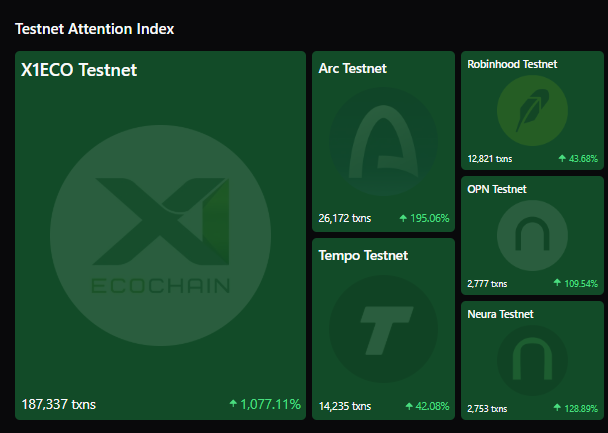608x433 pixels.
Task: Click the 187,337 txns value
Action: [59, 404]
